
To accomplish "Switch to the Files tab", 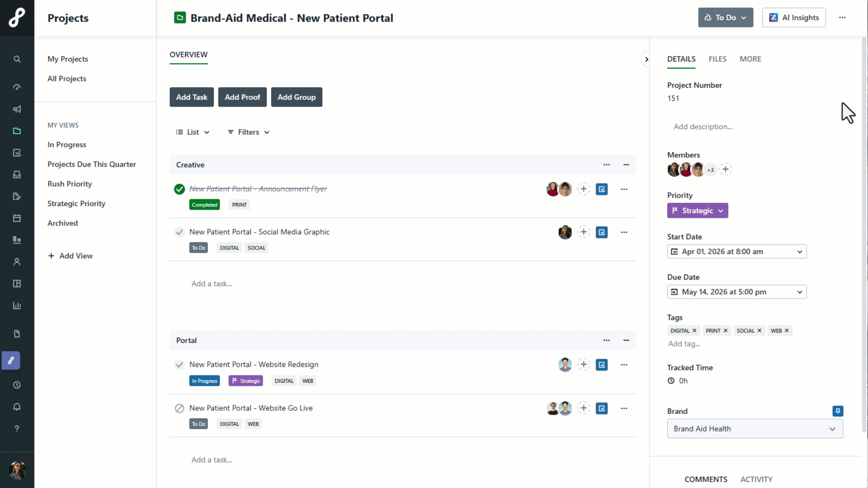I will (717, 59).
